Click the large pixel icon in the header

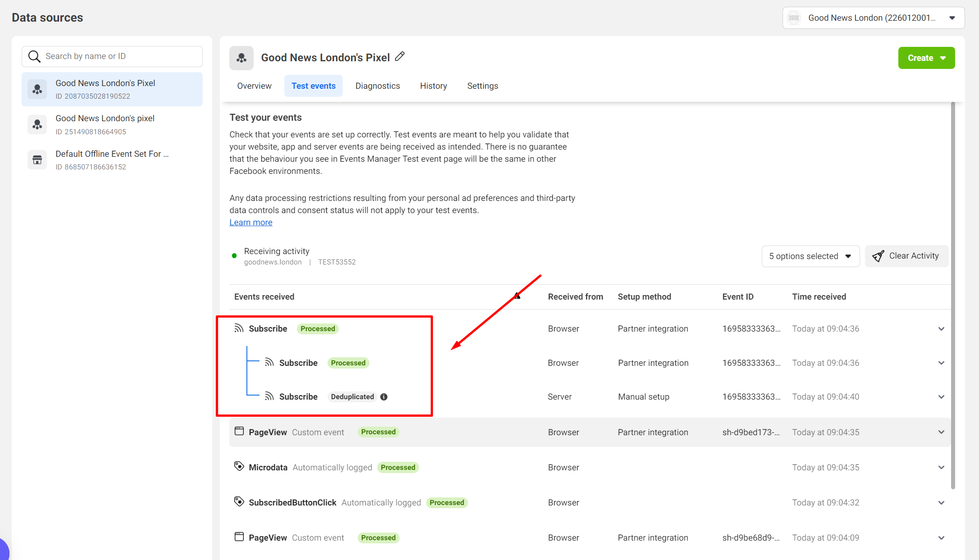[x=241, y=58]
